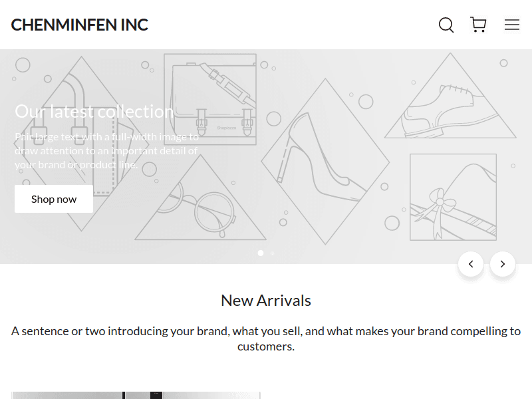Open the shopping cart

point(478,25)
